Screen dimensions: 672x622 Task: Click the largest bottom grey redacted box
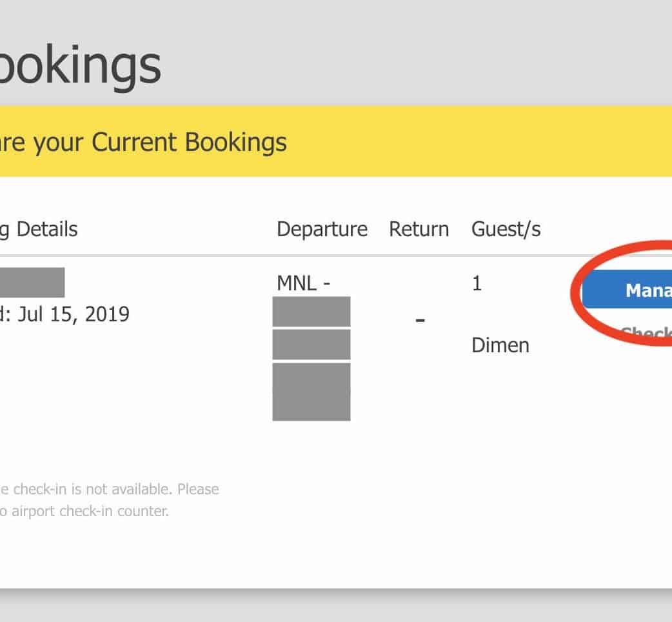pos(311,392)
